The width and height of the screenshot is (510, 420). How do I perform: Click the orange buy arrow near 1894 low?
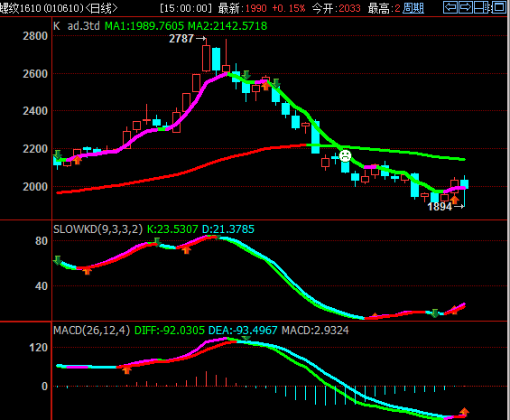coord(454,199)
